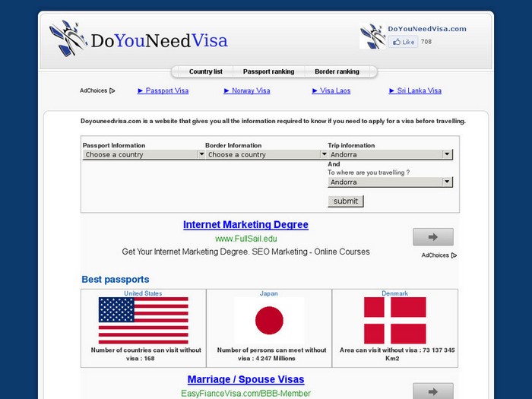This screenshot has width=532, height=399.
Task: Click the 'Get Your Internet Marketing Degree' ad description
Action: [245, 252]
